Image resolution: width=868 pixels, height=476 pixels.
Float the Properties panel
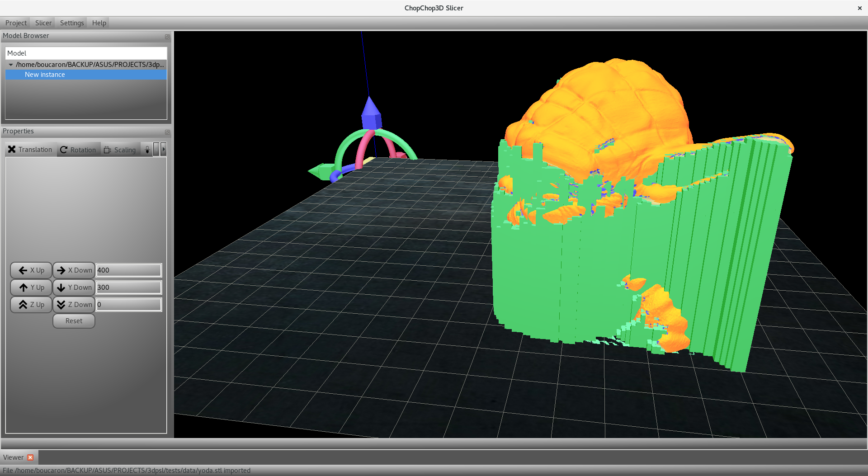point(167,132)
